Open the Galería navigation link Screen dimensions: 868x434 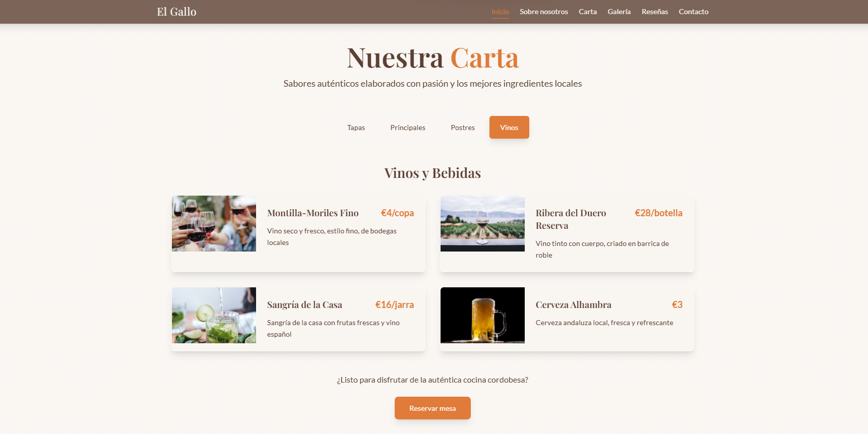coord(619,12)
